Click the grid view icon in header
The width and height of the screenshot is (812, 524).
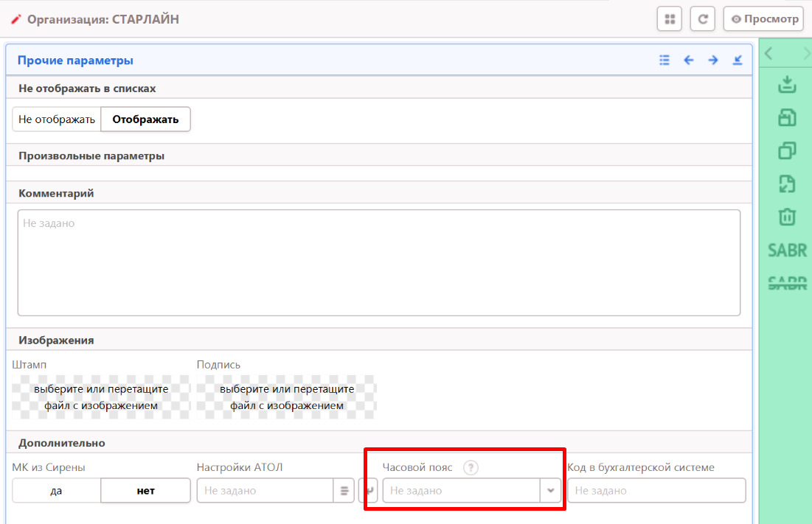(x=669, y=19)
